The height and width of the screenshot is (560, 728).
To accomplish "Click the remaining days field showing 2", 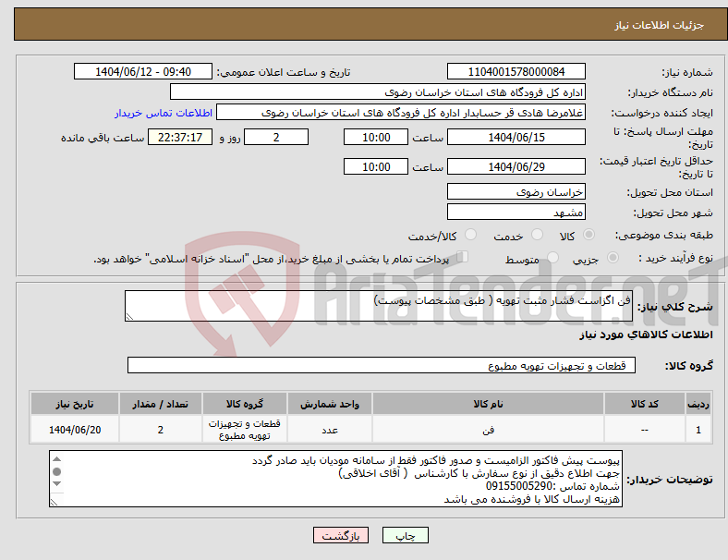I will coord(276,138).
